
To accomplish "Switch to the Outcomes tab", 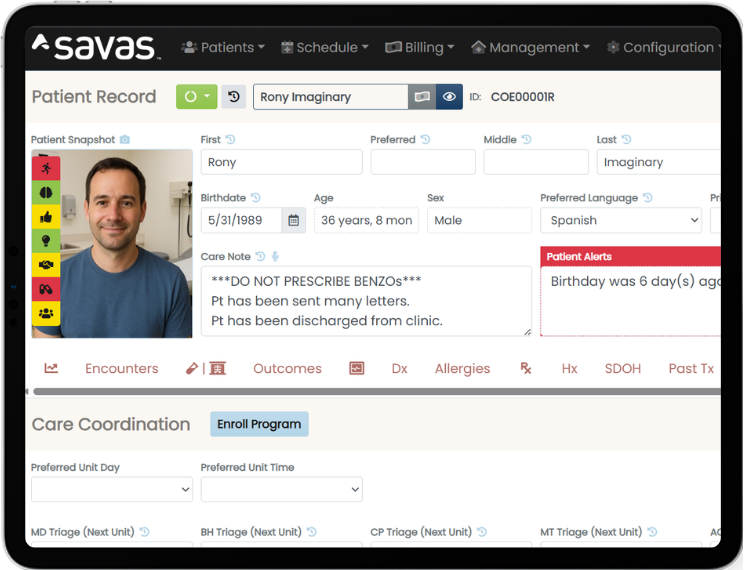I will [x=287, y=369].
